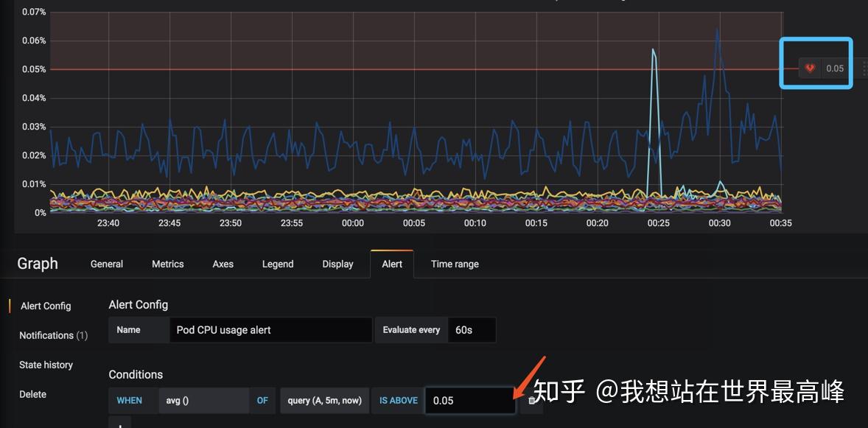This screenshot has width=868, height=428.
Task: Click the 0.05 threshold handle on the graph
Action: (x=833, y=68)
